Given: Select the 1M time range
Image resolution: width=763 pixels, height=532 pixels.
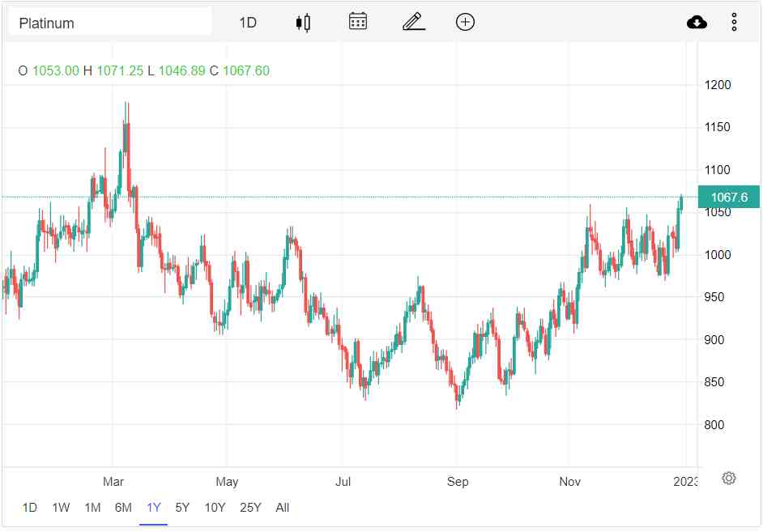Looking at the screenshot, I should 92,508.
